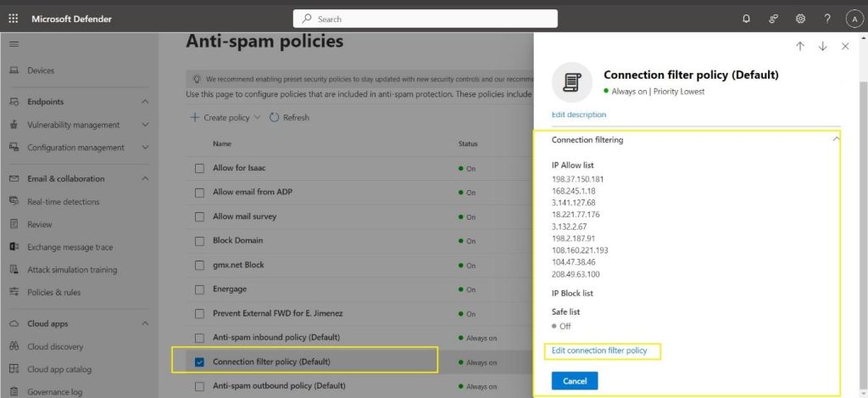
Task: Click the notifications bell icon
Action: (x=746, y=19)
